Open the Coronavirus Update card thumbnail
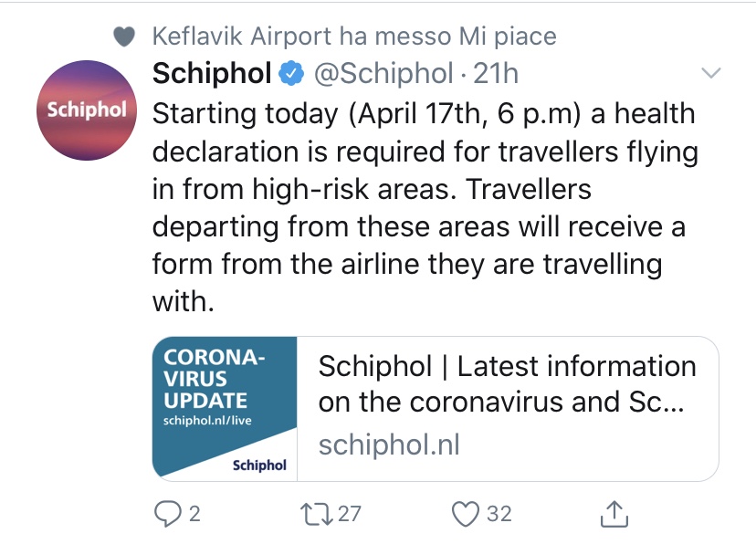 (x=226, y=408)
